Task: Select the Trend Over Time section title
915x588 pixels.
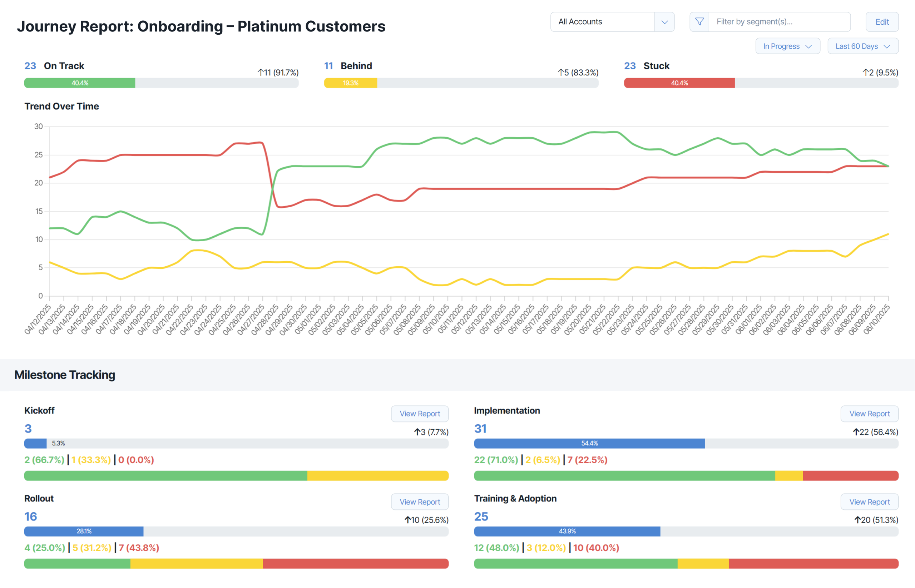Action: pyautogui.click(x=61, y=106)
